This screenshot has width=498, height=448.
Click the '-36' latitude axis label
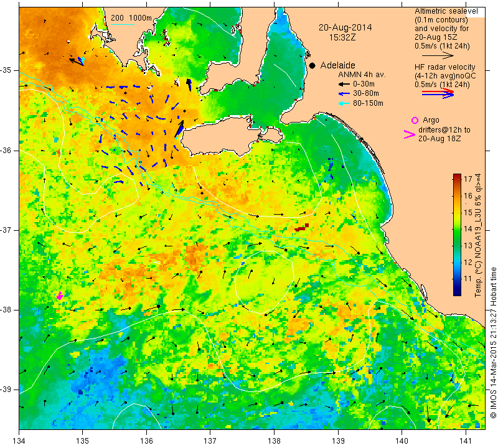6,150
